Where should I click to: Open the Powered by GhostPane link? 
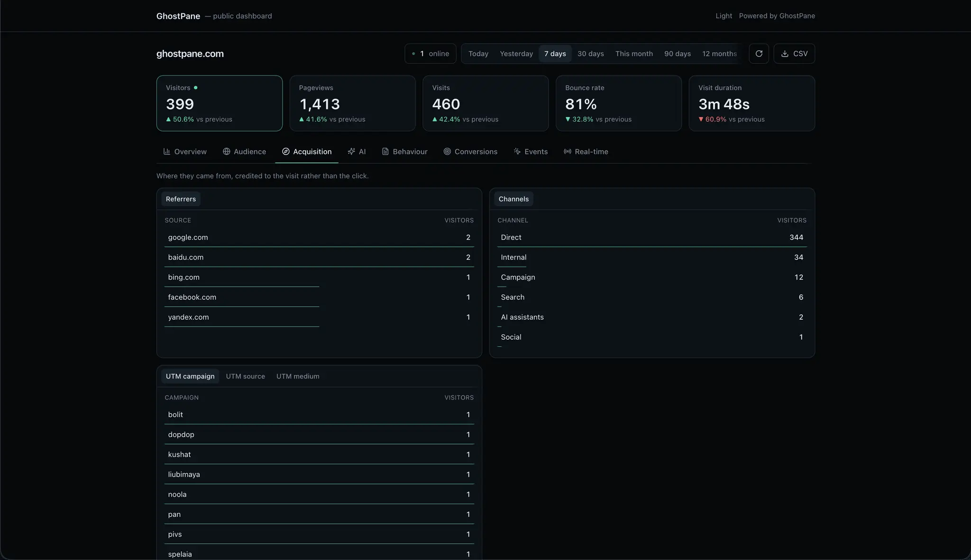[x=777, y=16]
